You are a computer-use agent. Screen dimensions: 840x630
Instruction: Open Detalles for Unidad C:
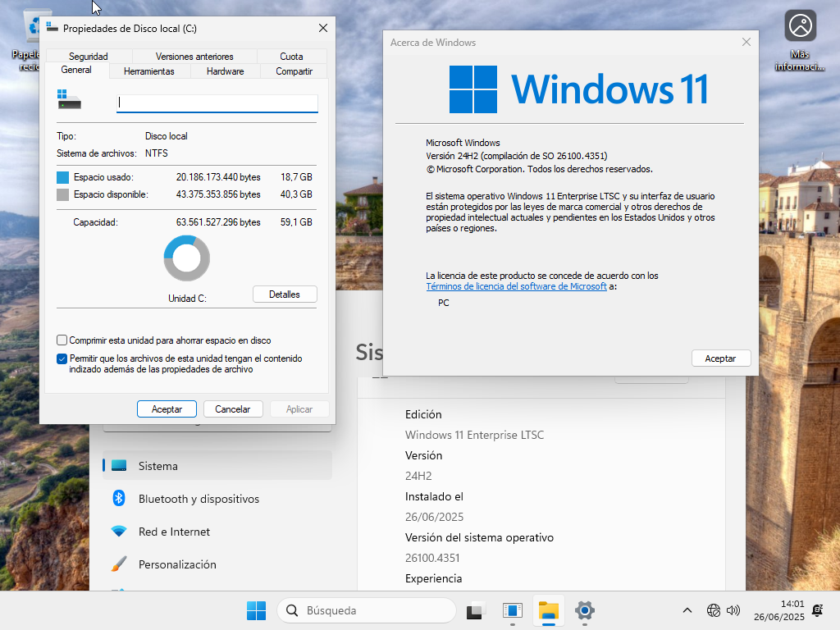point(285,294)
